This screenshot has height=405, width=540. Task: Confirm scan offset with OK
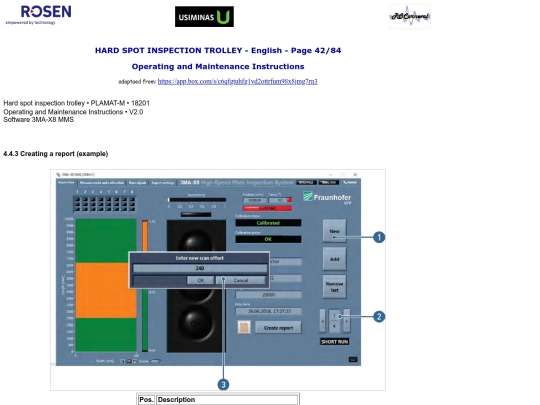click(200, 280)
